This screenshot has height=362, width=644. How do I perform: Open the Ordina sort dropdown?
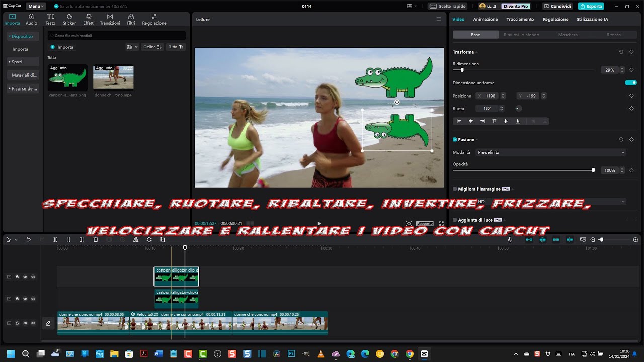coord(152,47)
